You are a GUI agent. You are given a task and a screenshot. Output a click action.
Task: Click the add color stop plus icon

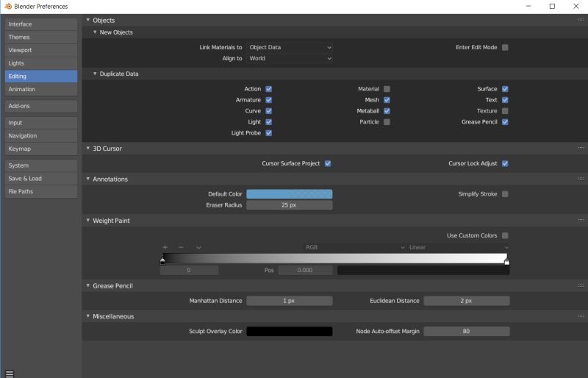tap(165, 247)
